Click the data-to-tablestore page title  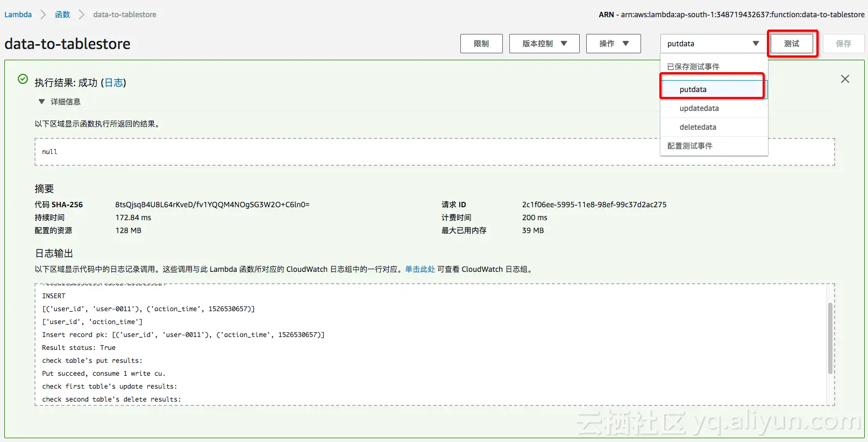tap(67, 44)
